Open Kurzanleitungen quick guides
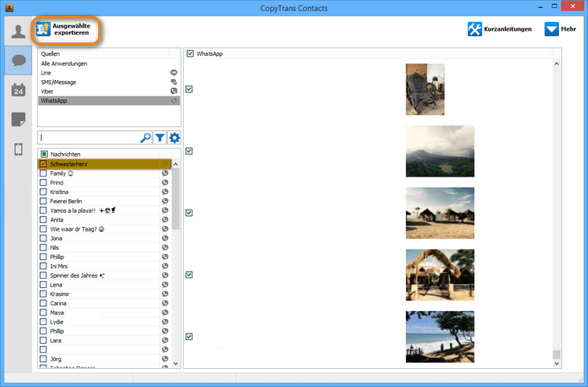 [499, 29]
